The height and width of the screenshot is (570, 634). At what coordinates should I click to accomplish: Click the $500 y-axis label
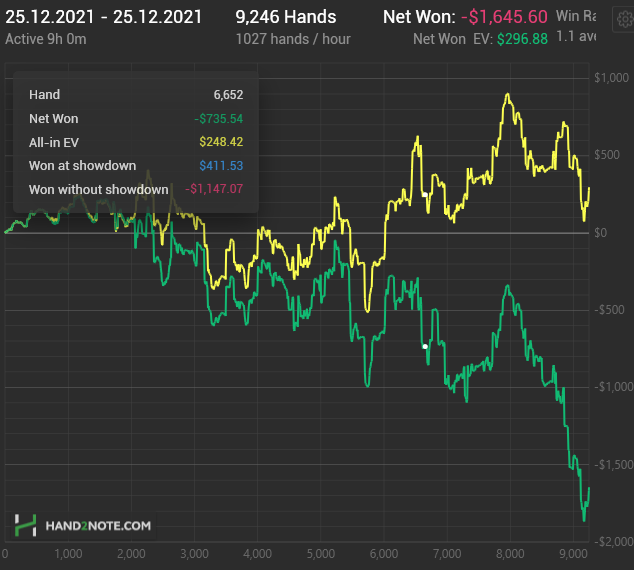(607, 155)
